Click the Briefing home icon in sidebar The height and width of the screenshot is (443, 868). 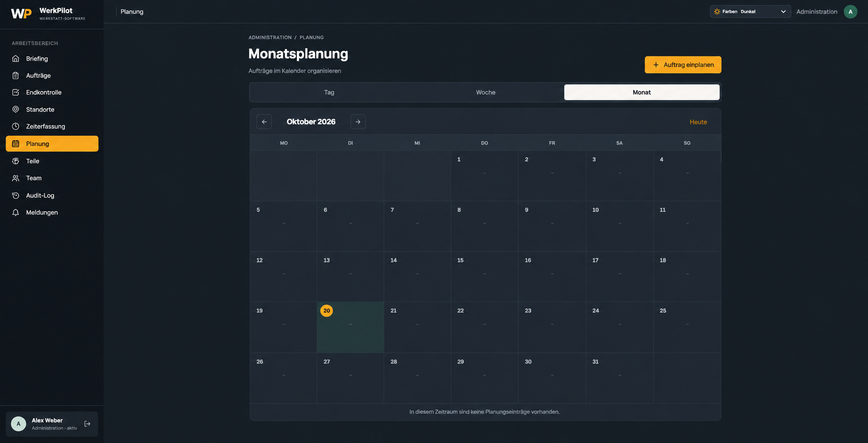tap(16, 58)
